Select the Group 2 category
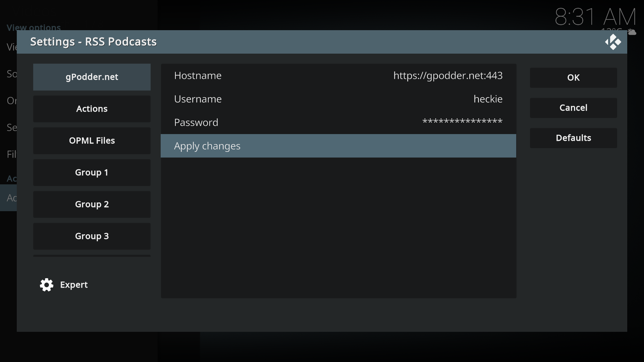644x362 pixels. point(92,204)
